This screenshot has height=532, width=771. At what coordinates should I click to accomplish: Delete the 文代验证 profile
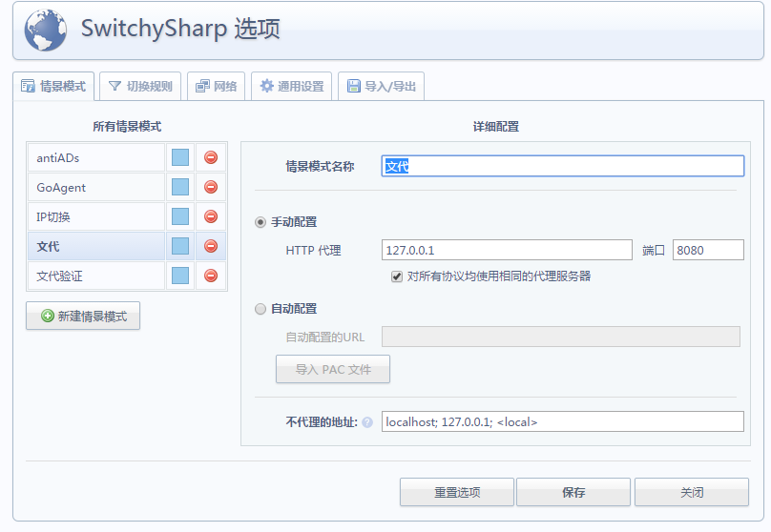click(211, 276)
